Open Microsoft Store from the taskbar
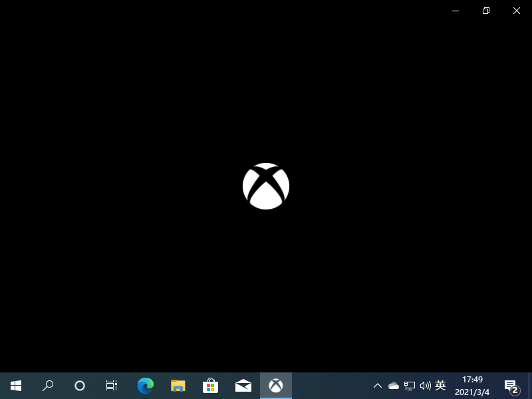The width and height of the screenshot is (532, 399). pos(210,386)
